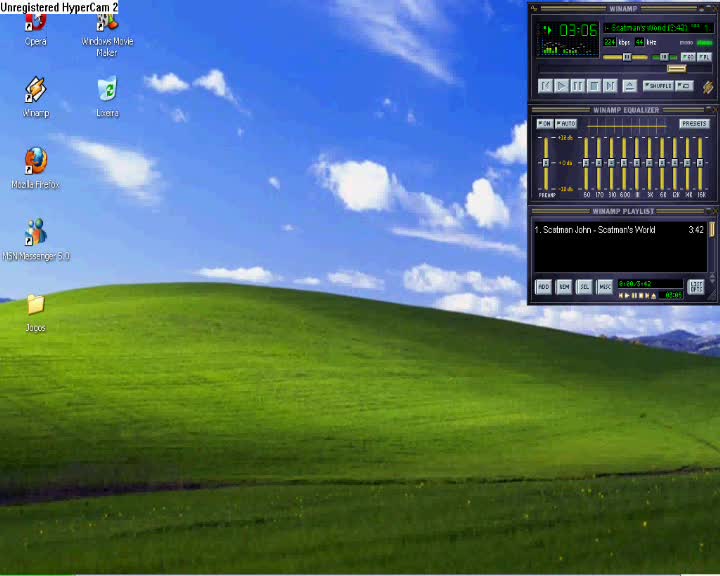
Task: Click playlist mini next track button
Action: [x=647, y=296]
